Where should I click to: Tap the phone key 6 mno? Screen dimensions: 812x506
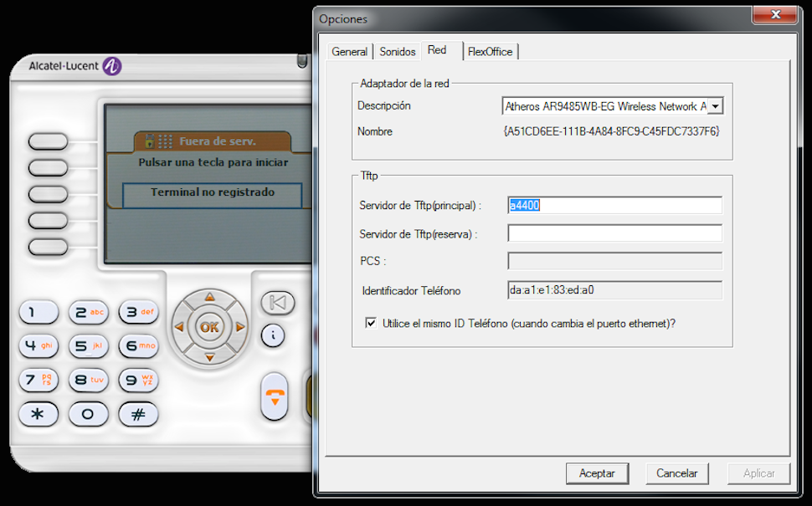(139, 346)
